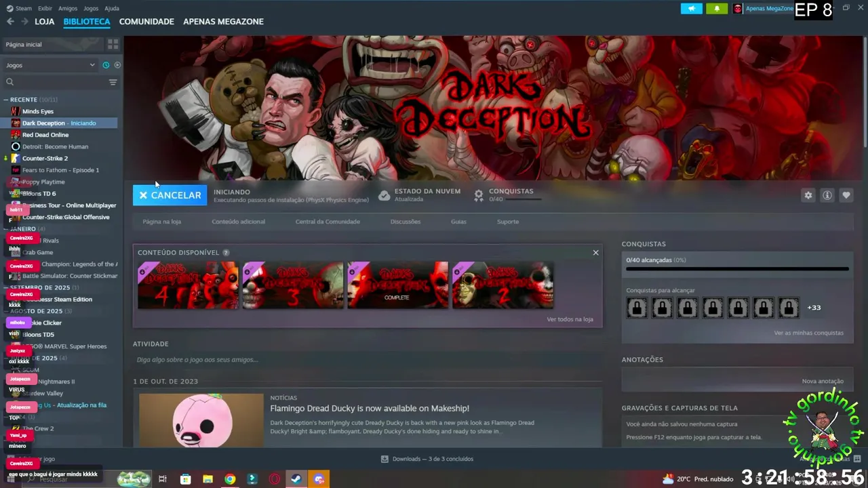This screenshot has width=868, height=488.
Task: Toggle the ready-to-play filter icon
Action: [117, 65]
